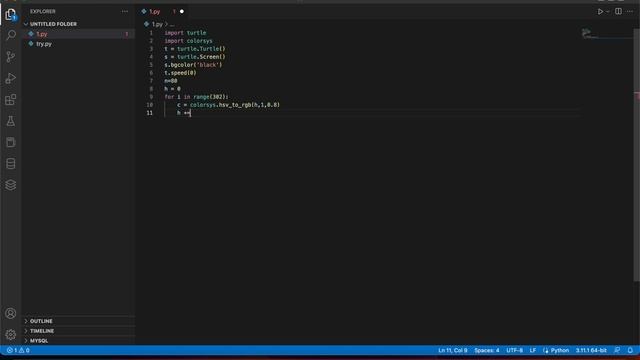Expand the OUTLINE section
This screenshot has width=640, height=360.
tap(41, 321)
